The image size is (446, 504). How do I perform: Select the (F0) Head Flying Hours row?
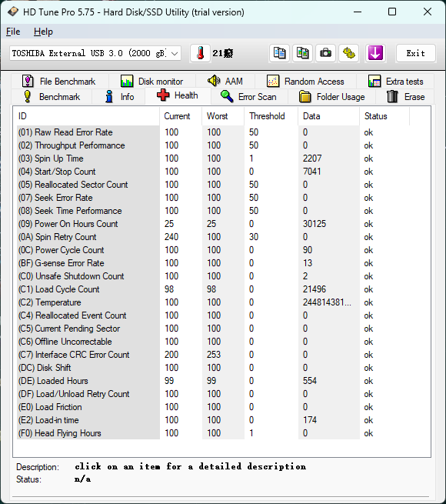point(213,433)
